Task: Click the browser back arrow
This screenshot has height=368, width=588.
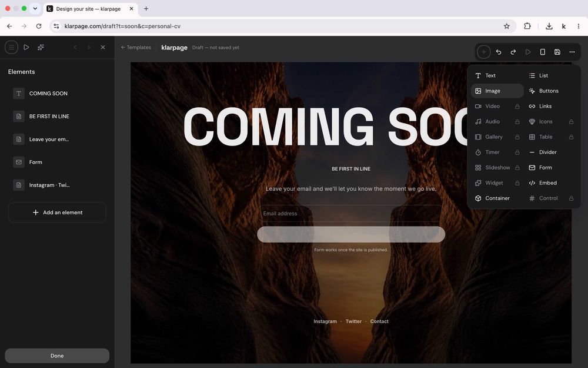Action: [9, 26]
